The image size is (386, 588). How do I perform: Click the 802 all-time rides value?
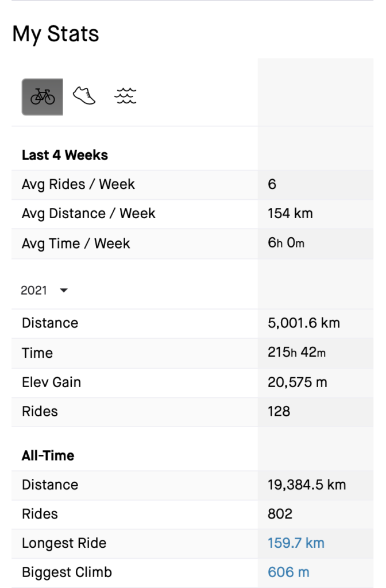(x=280, y=514)
